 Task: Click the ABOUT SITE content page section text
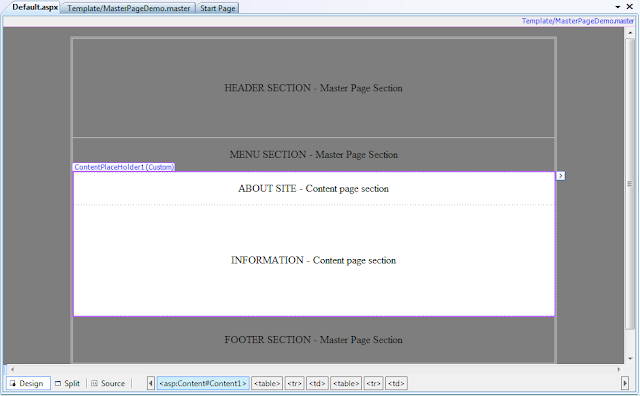point(313,189)
